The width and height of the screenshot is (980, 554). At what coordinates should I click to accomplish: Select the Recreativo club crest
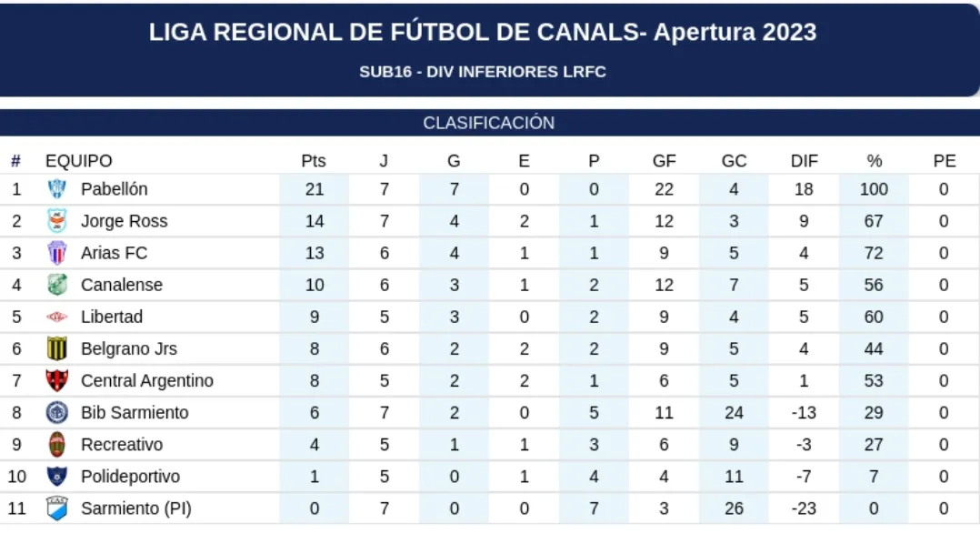pyautogui.click(x=57, y=445)
